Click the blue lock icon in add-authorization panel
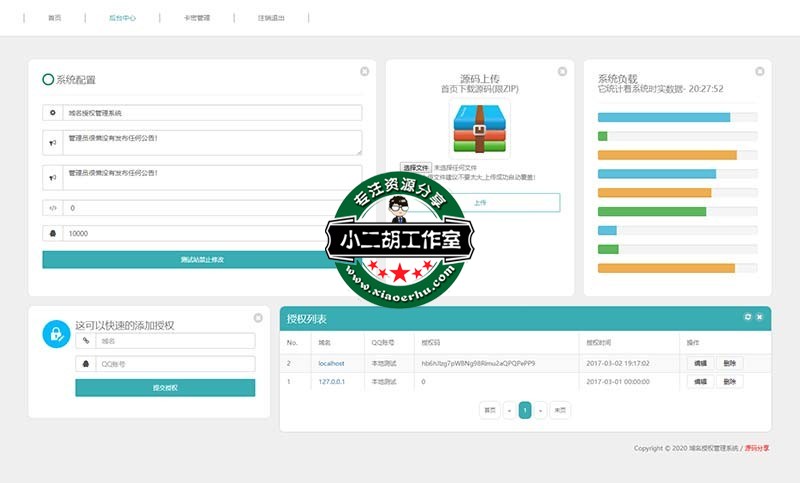Screen dimensions: 800x483 coord(56,333)
